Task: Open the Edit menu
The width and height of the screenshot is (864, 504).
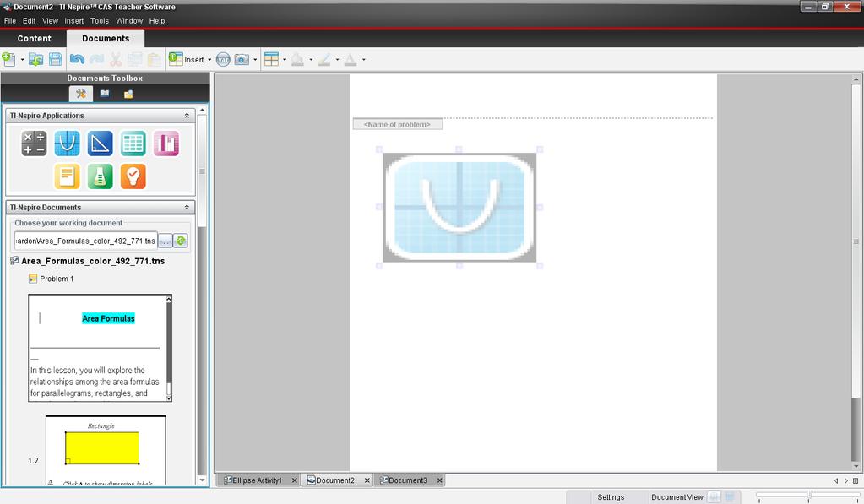Action: [x=30, y=21]
